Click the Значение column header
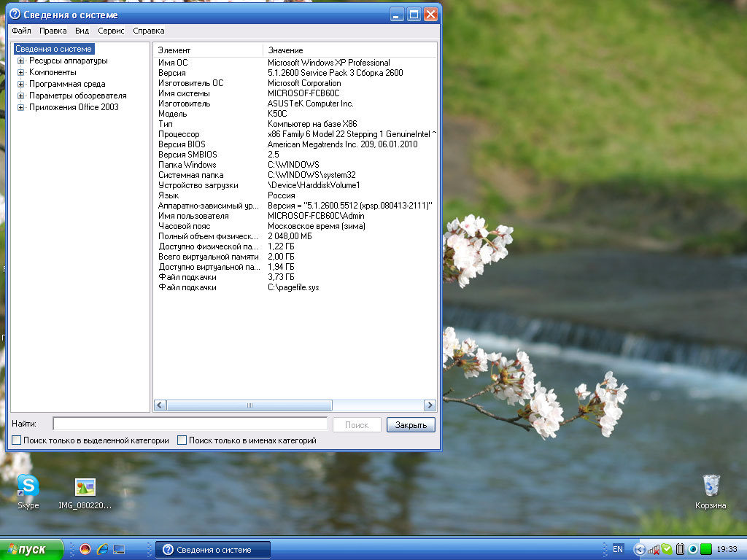This screenshot has height=560, width=747. (349, 50)
